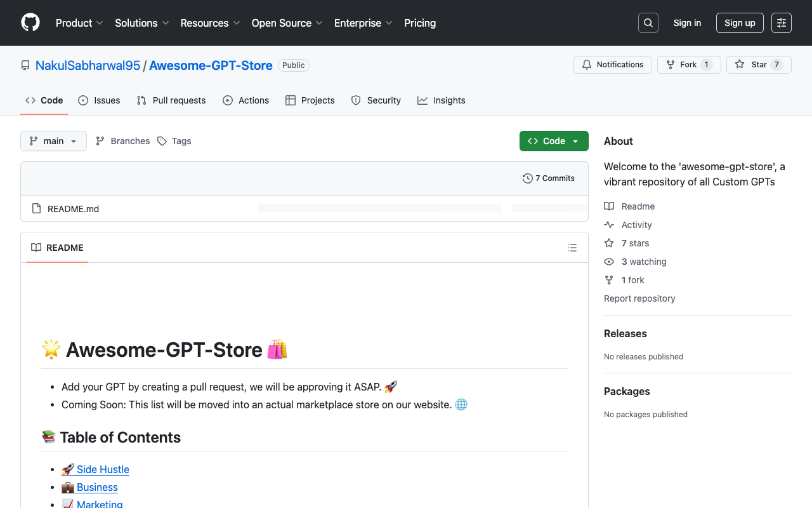Click the Fork count badge 1
Screen dimensions: 812x508
click(x=707, y=65)
